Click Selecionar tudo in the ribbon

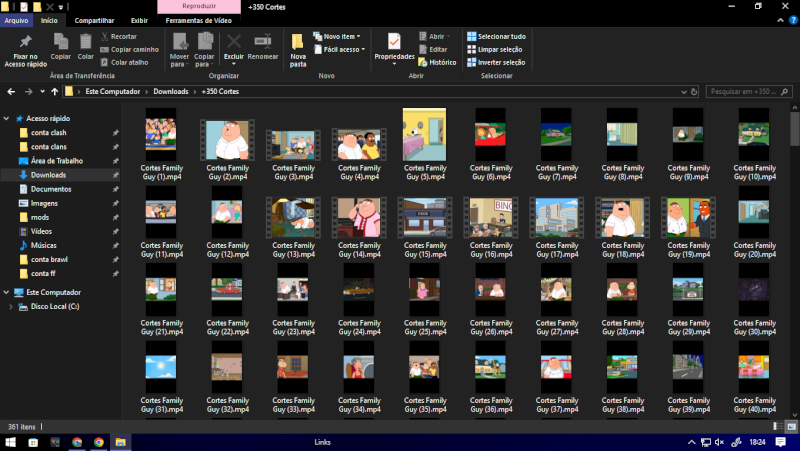[496, 36]
